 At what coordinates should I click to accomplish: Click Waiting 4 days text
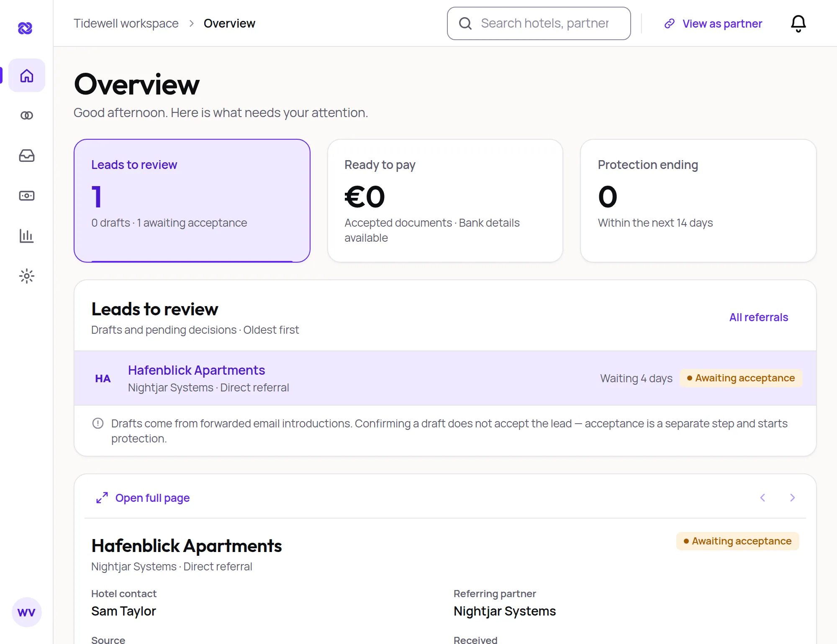[636, 378]
